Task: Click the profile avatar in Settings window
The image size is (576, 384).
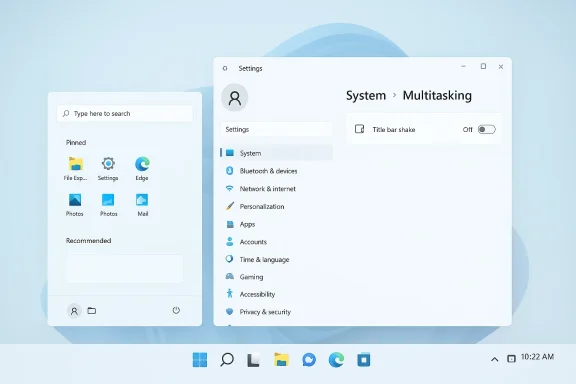Action: pyautogui.click(x=235, y=97)
